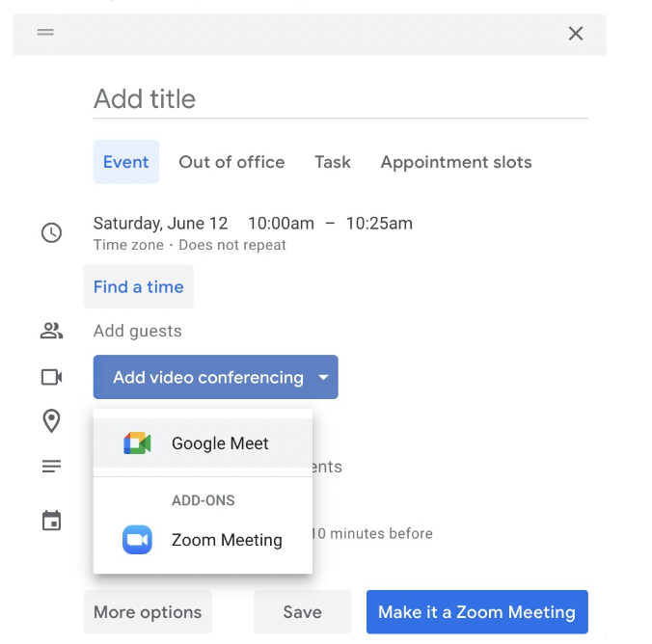
Task: Edit the 10:00am start time
Action: 281,224
